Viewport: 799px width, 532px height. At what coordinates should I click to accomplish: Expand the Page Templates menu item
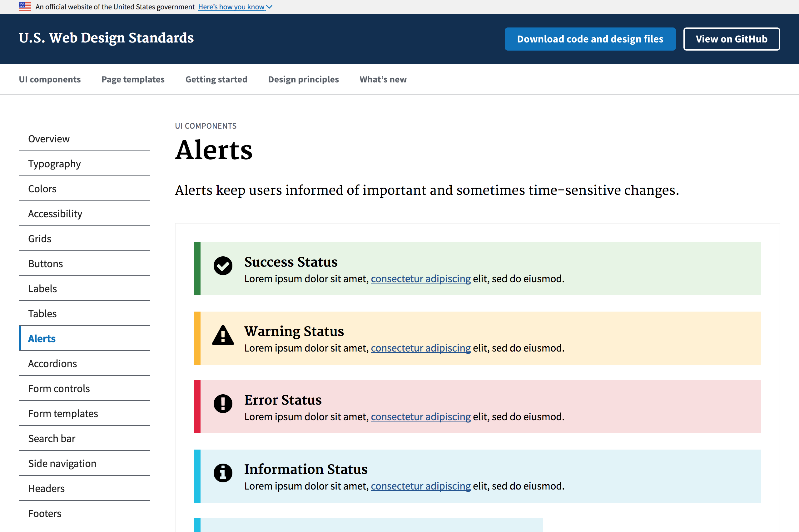(132, 79)
